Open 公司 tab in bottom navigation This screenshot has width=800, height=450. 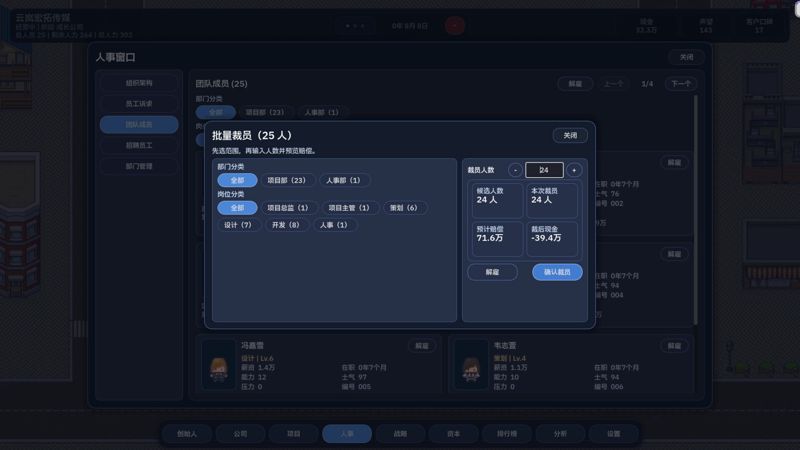[240, 434]
